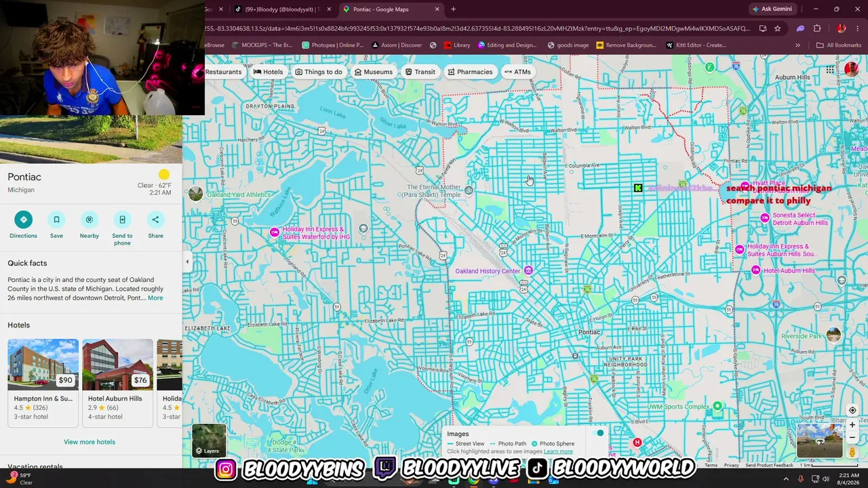
Task: Filter map by Things to do
Action: (x=319, y=72)
